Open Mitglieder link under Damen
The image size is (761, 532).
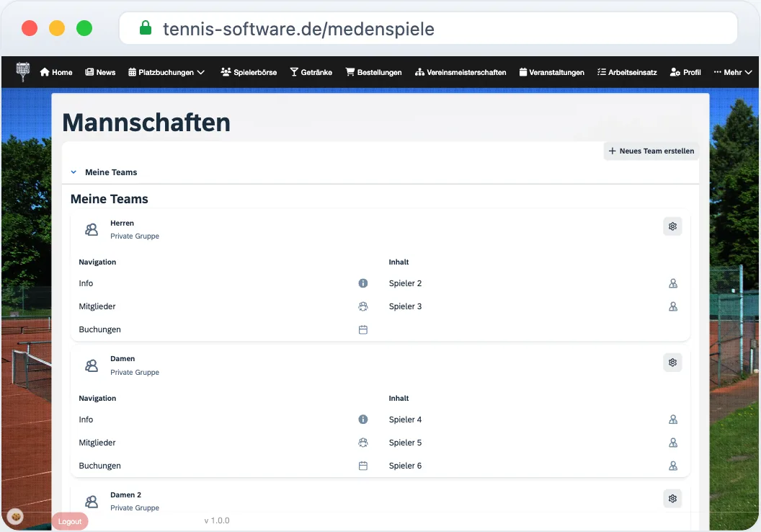pos(97,443)
